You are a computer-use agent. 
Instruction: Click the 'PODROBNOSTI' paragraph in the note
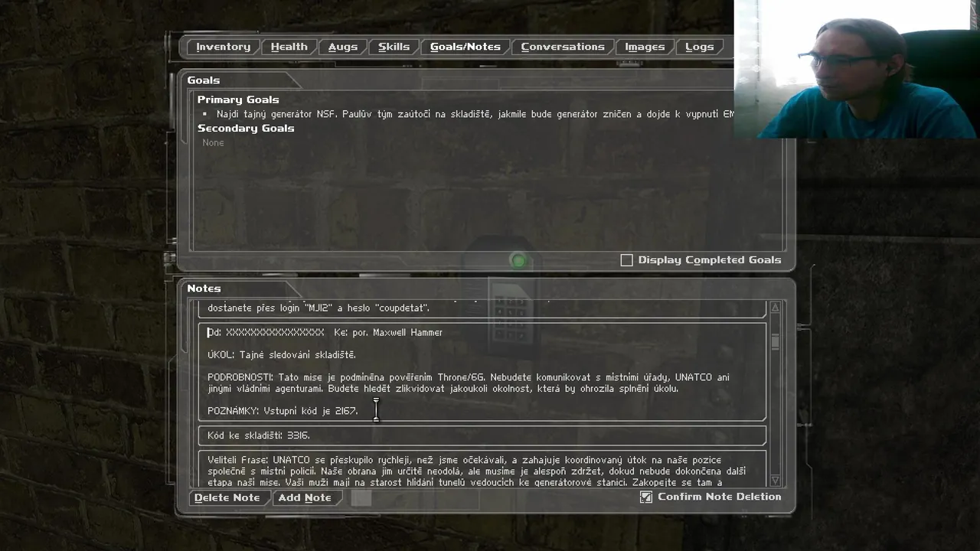469,383
